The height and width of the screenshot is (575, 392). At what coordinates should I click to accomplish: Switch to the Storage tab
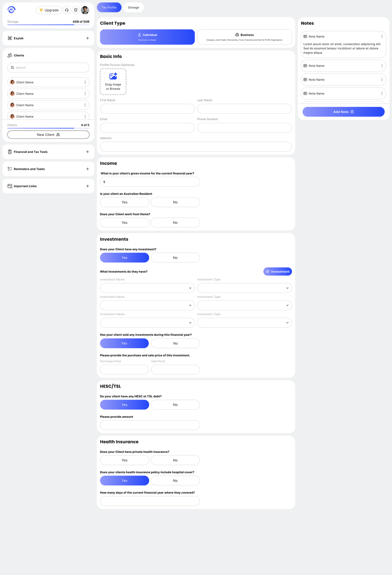(133, 8)
